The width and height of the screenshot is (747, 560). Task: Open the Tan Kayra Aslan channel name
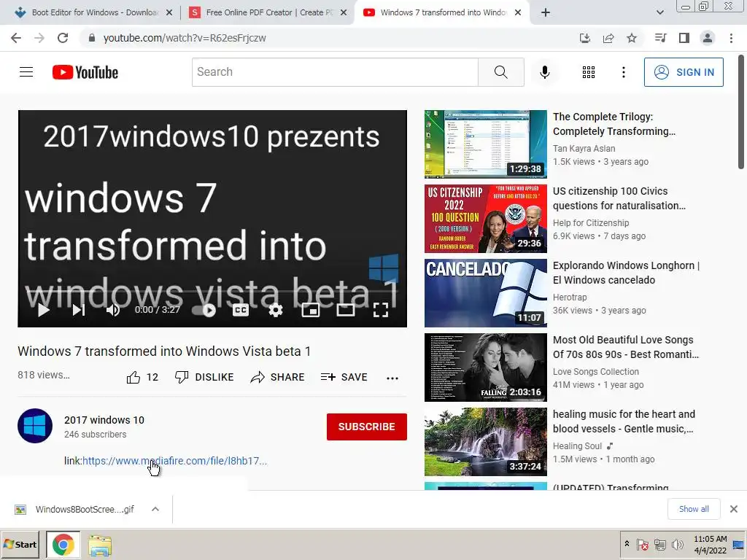click(584, 149)
